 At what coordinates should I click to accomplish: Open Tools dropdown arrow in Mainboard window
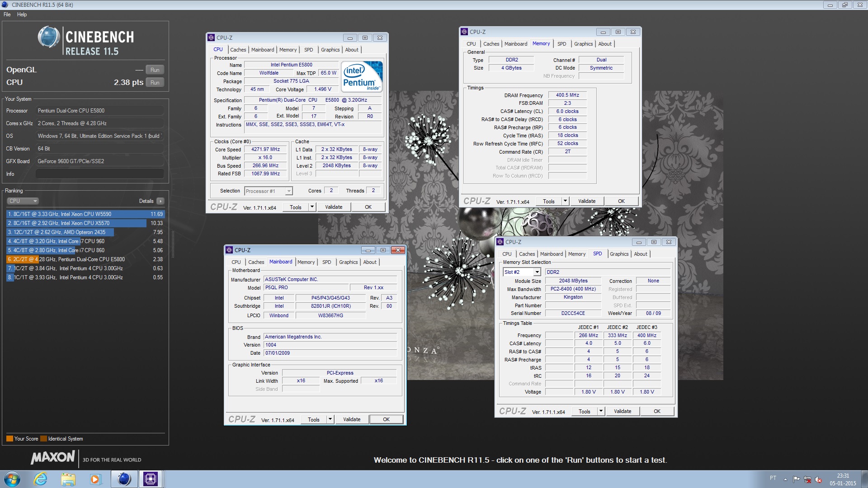coord(330,419)
